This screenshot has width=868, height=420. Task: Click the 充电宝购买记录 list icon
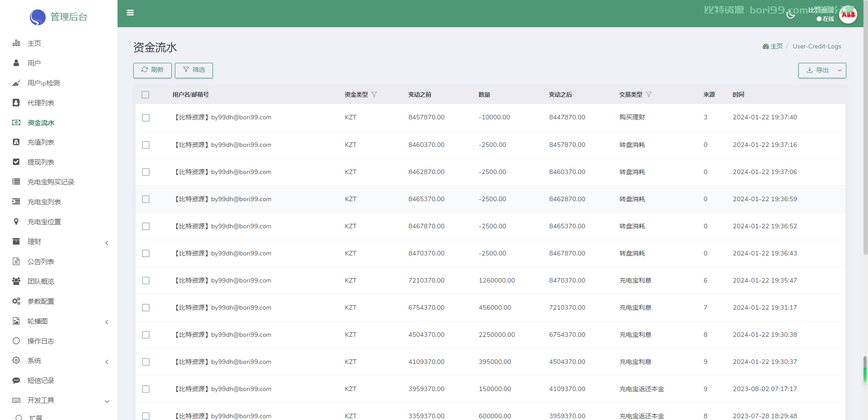pos(16,182)
